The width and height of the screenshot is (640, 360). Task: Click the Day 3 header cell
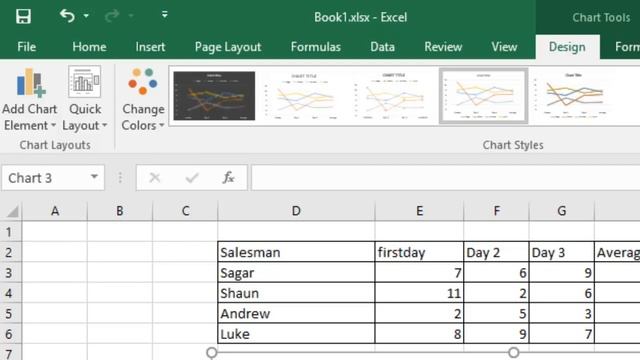pyautogui.click(x=562, y=252)
